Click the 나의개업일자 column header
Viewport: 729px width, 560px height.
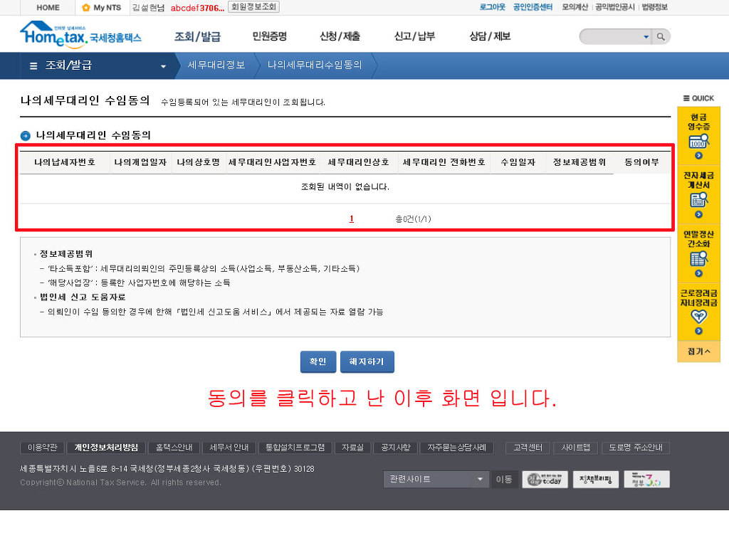(140, 162)
